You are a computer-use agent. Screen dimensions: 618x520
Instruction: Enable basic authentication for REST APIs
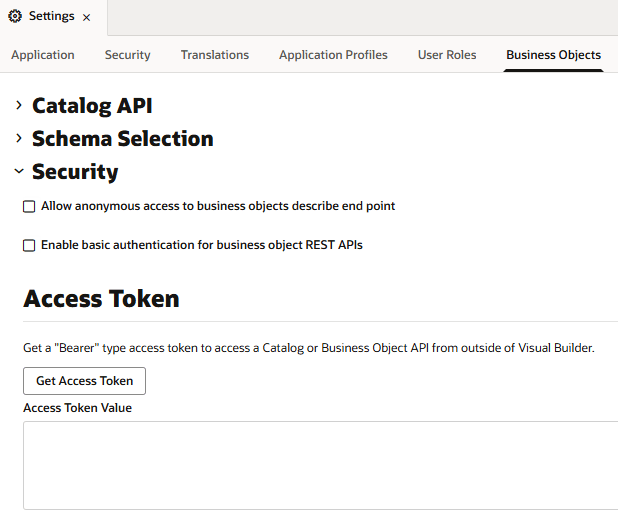tap(29, 245)
